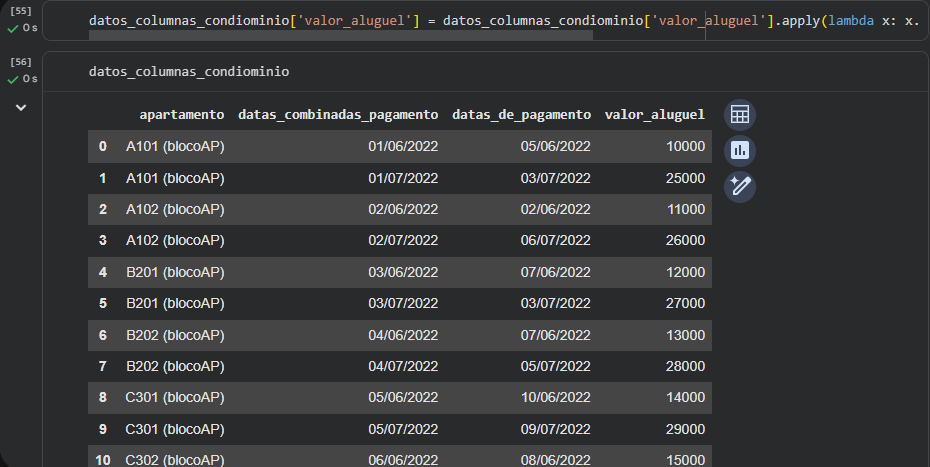Viewport: 930px width, 467px height.
Task: Click payment date 10/06/2022 in row 8
Action: tap(555, 397)
